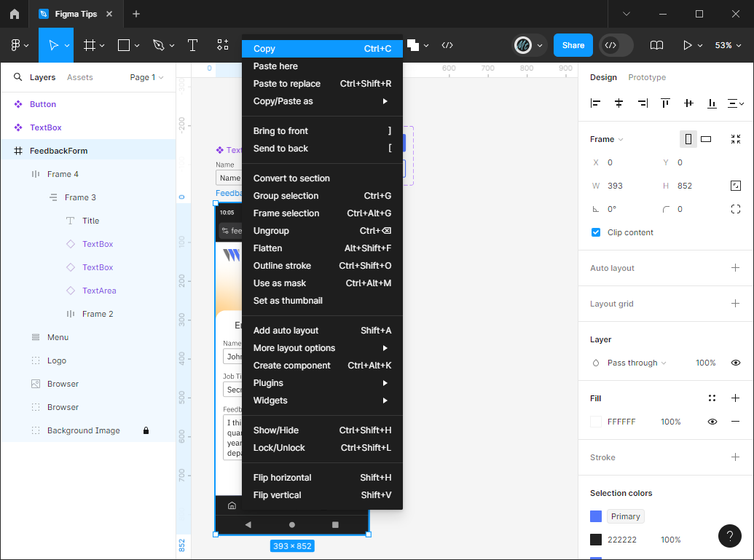Toggle the Dev Mode switch
Image resolution: width=754 pixels, height=560 pixels.
pos(616,45)
